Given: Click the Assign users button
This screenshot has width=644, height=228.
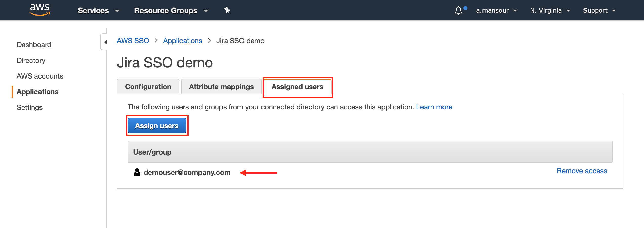Looking at the screenshot, I should pyautogui.click(x=157, y=125).
